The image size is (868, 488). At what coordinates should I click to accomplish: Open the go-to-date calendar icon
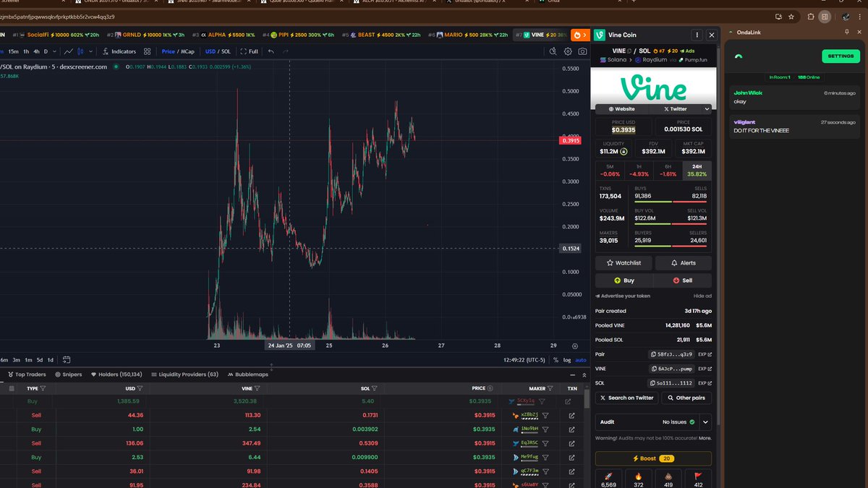(x=67, y=359)
